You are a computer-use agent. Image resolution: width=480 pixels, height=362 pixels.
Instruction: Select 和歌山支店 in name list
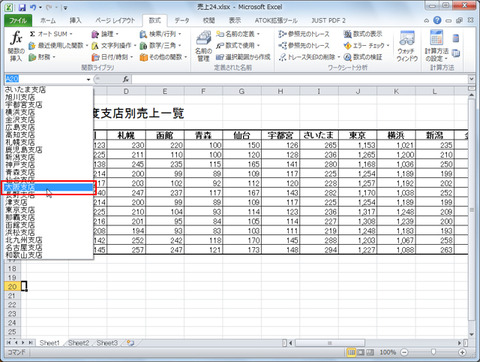pos(49,255)
